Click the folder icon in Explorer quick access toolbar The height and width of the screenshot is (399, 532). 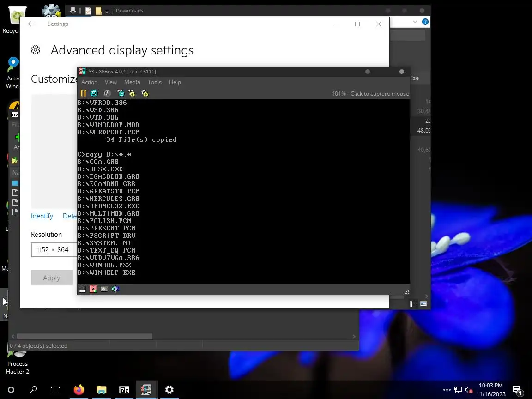click(x=98, y=11)
